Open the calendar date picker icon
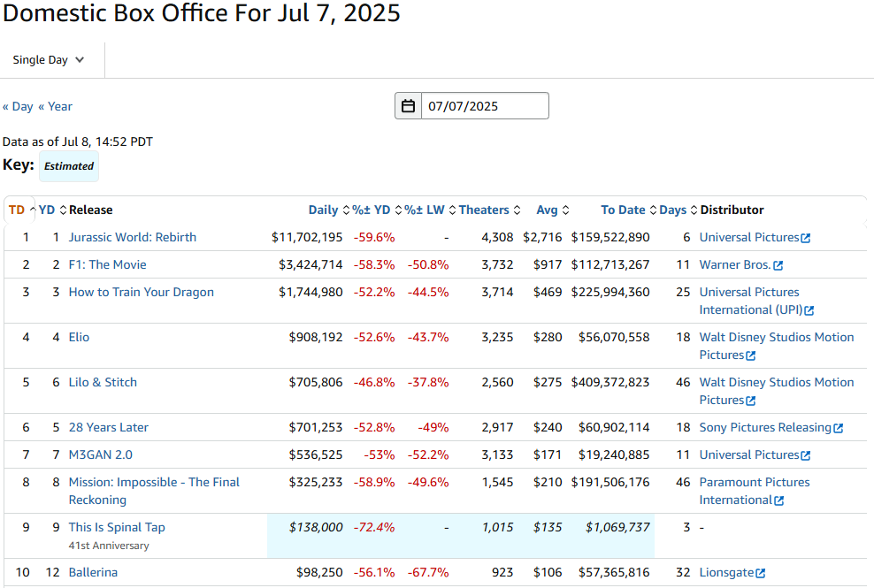 click(408, 106)
